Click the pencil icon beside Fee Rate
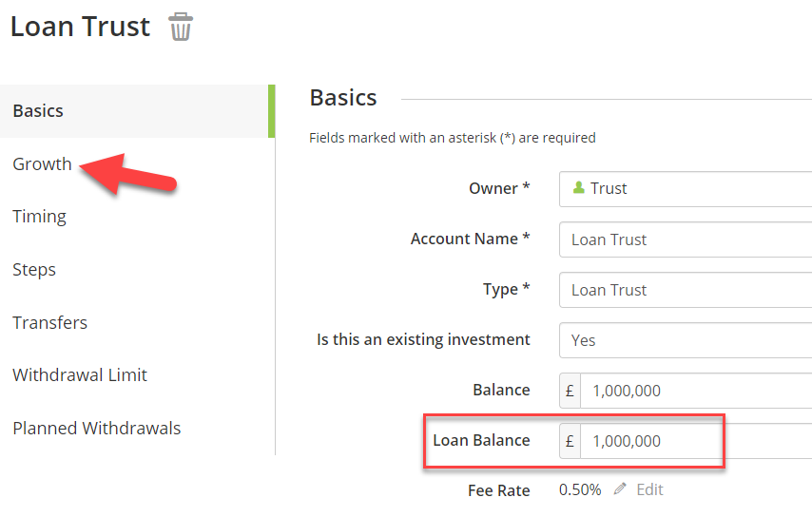812x517 pixels. point(620,488)
